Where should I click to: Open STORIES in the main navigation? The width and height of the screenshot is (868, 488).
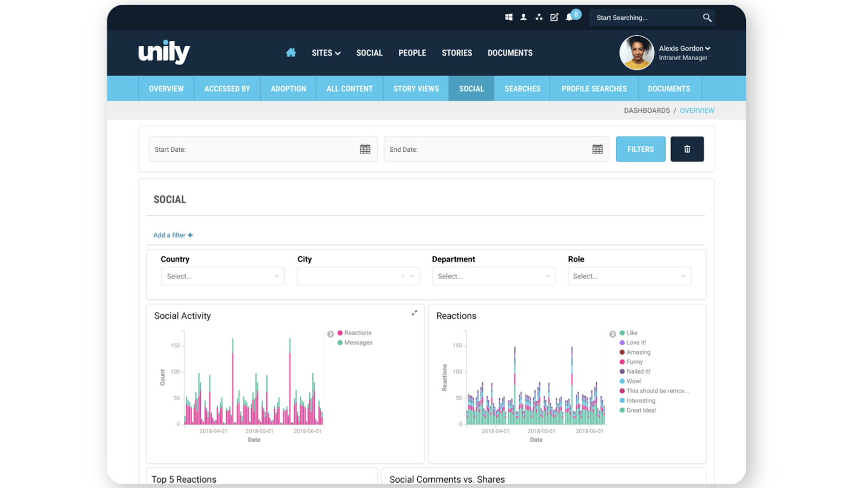click(457, 53)
